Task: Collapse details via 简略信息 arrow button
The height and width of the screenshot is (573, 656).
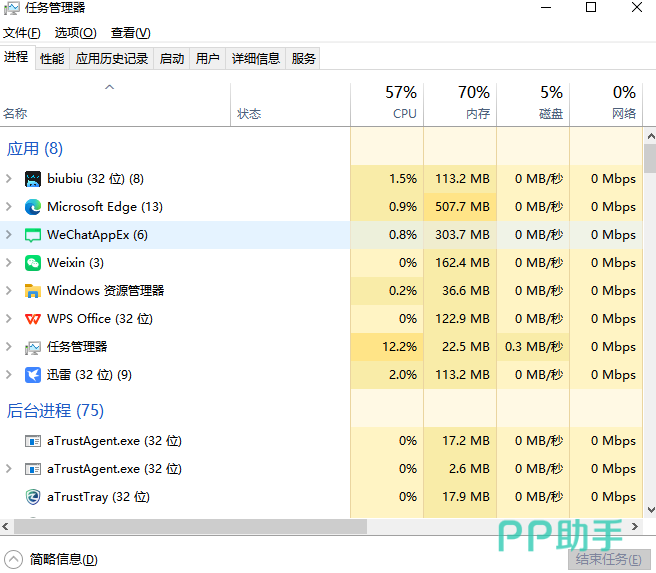Action: coord(13,559)
